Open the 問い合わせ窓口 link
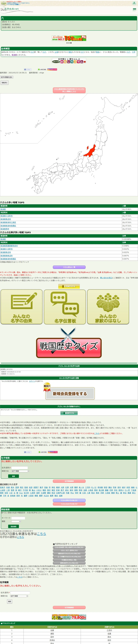Viewport: 138px width, 644px height. [x=106, y=278]
